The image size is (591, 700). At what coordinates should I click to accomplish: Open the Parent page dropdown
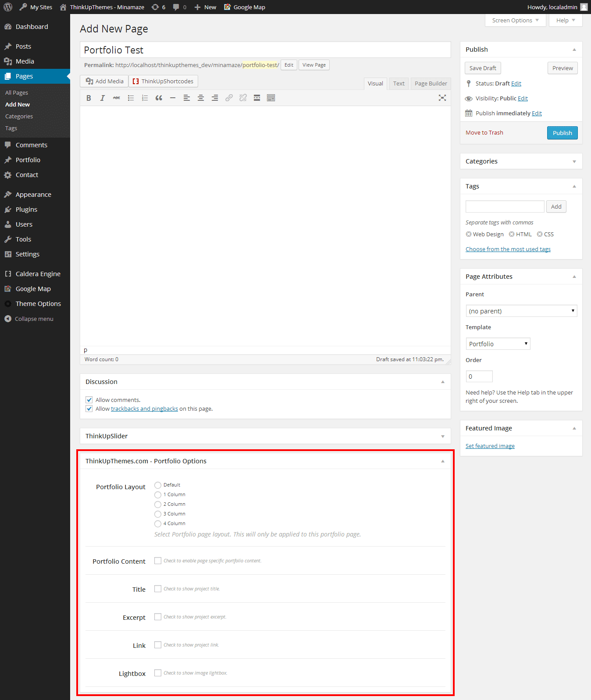(x=521, y=311)
